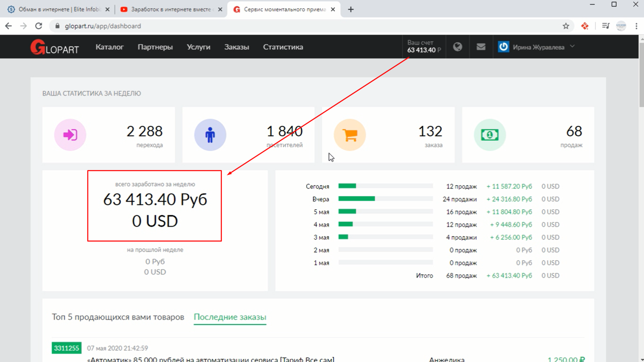Open the Каталог menu
The image size is (644, 362).
coord(109,47)
